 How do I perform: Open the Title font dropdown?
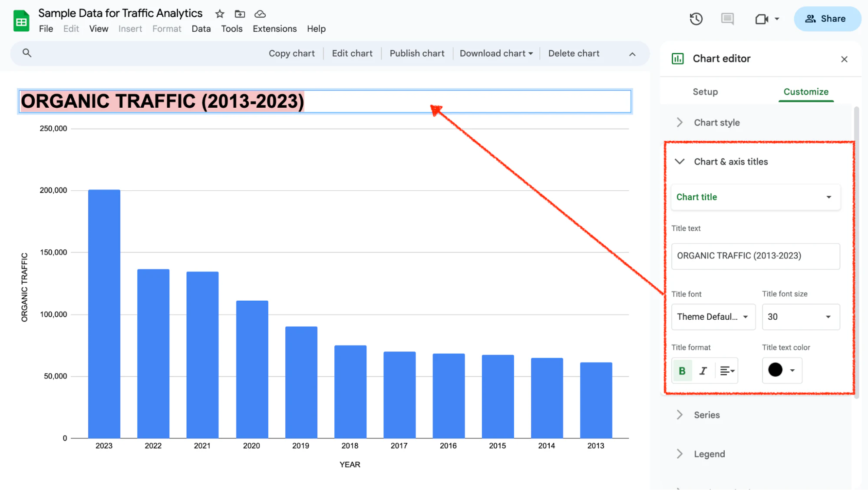tap(713, 317)
